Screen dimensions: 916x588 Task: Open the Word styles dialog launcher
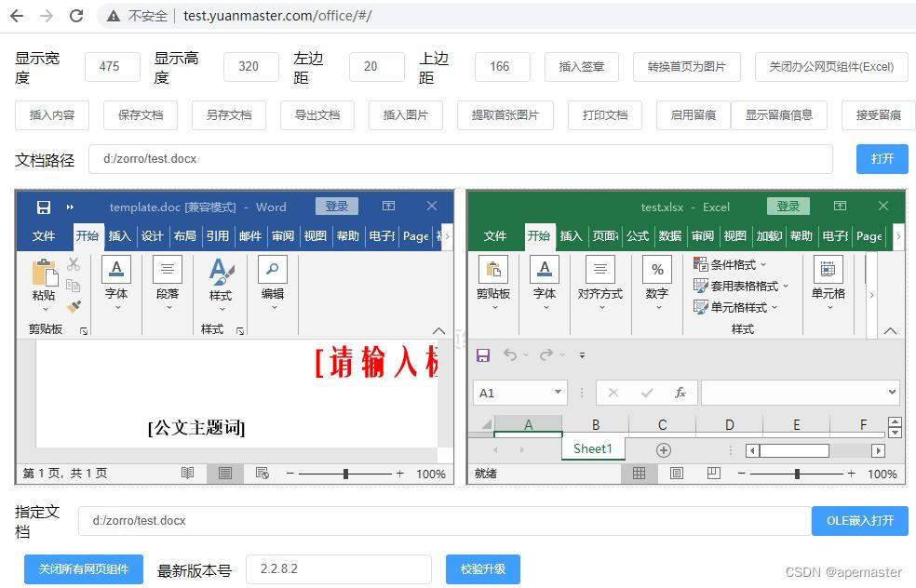click(x=240, y=331)
